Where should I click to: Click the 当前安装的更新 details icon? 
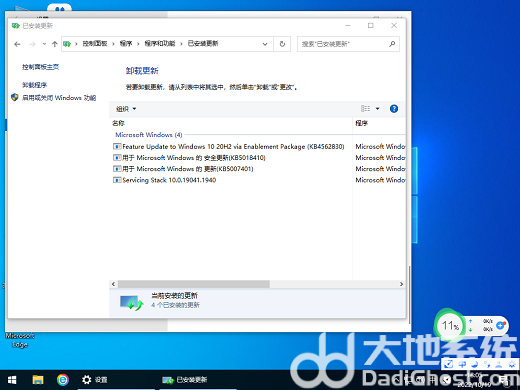pyautogui.click(x=131, y=302)
